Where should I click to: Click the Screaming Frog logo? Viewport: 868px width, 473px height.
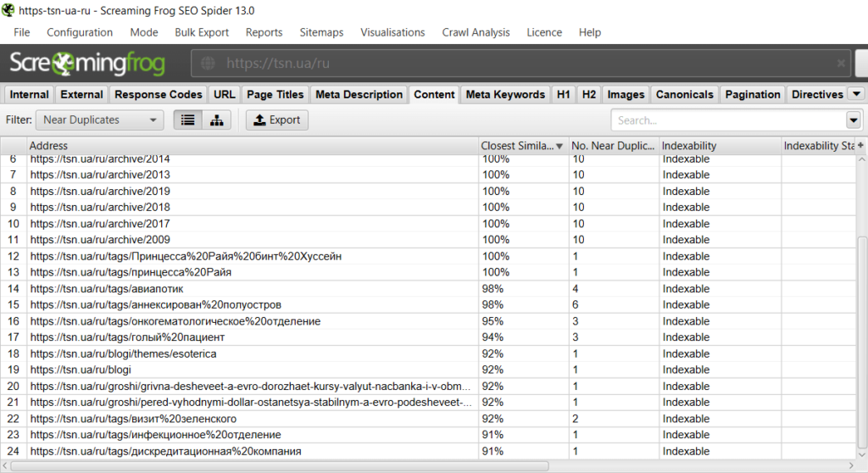click(x=87, y=63)
